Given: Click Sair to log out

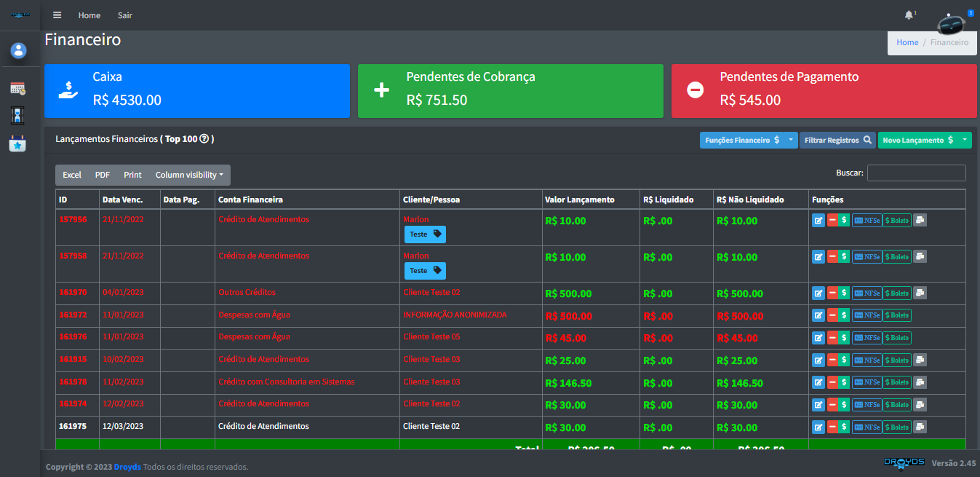Looking at the screenshot, I should pos(125,15).
